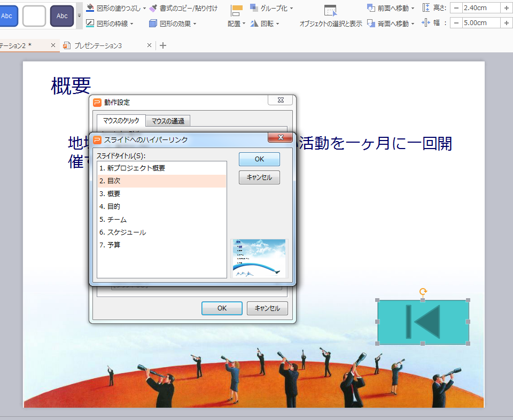The image size is (513, 420).
Task: Click the format copy/paste brush icon
Action: [153, 8]
